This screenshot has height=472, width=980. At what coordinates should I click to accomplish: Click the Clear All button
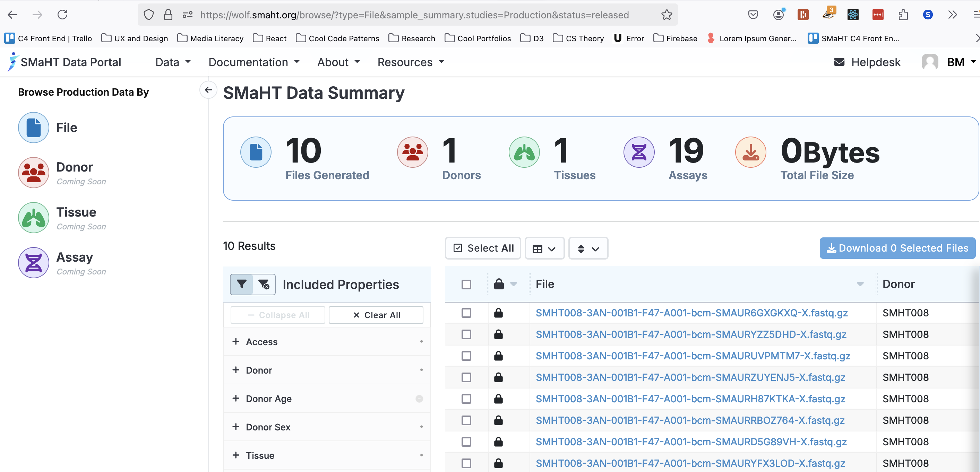pos(376,315)
